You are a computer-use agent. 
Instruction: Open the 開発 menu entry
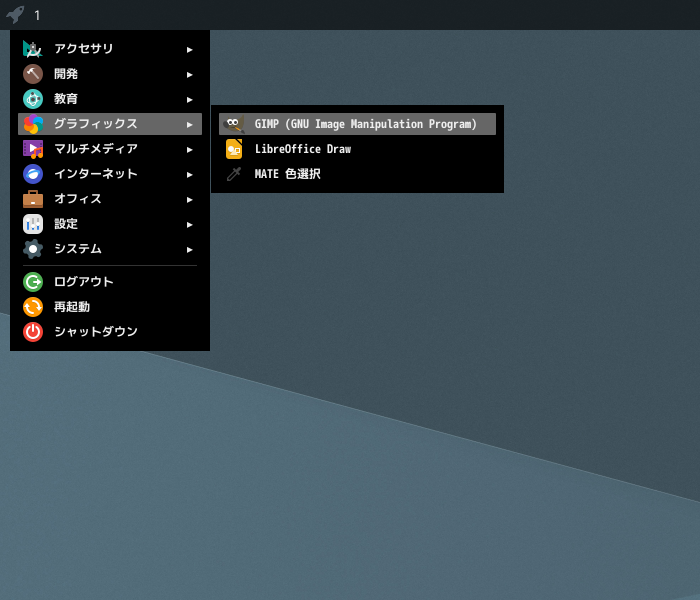pos(110,74)
